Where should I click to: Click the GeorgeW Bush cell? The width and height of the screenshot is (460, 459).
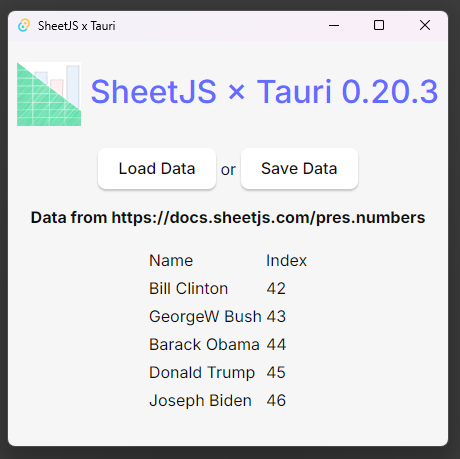click(205, 317)
